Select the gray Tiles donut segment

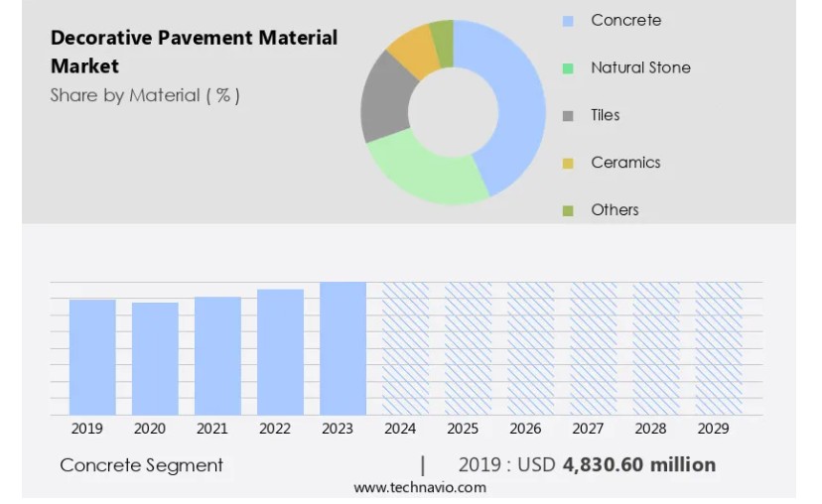(383, 99)
